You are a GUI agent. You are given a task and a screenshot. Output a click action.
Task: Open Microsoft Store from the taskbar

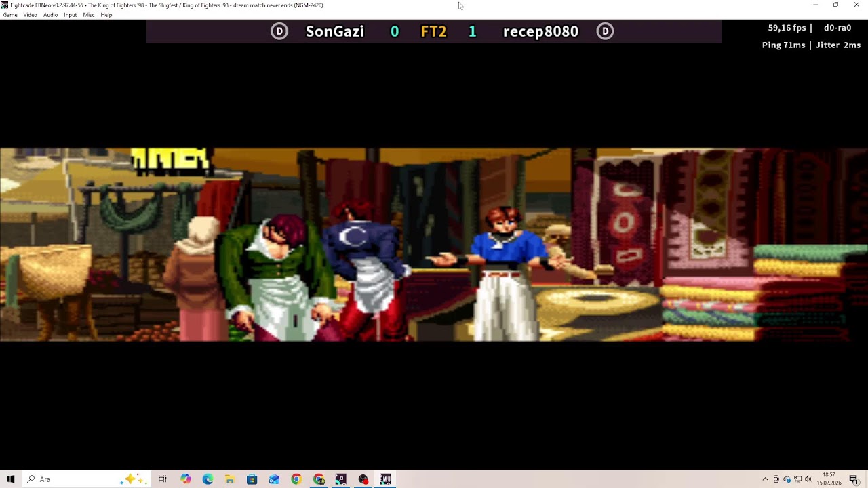252,479
